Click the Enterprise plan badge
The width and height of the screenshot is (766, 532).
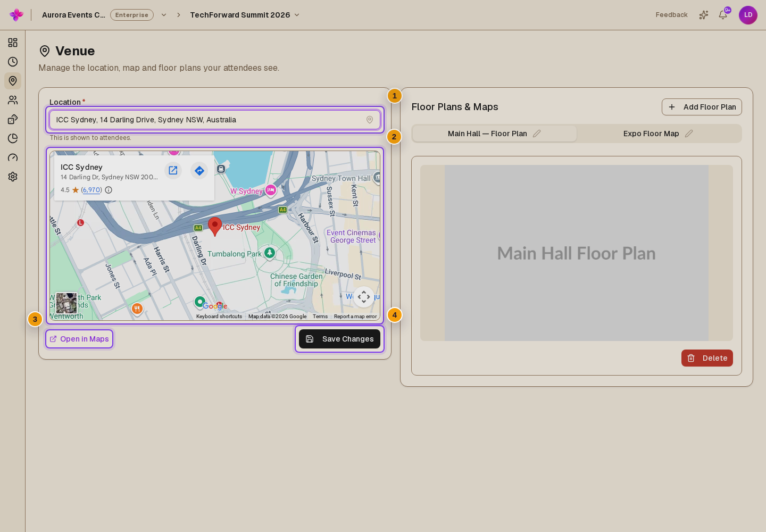click(132, 15)
